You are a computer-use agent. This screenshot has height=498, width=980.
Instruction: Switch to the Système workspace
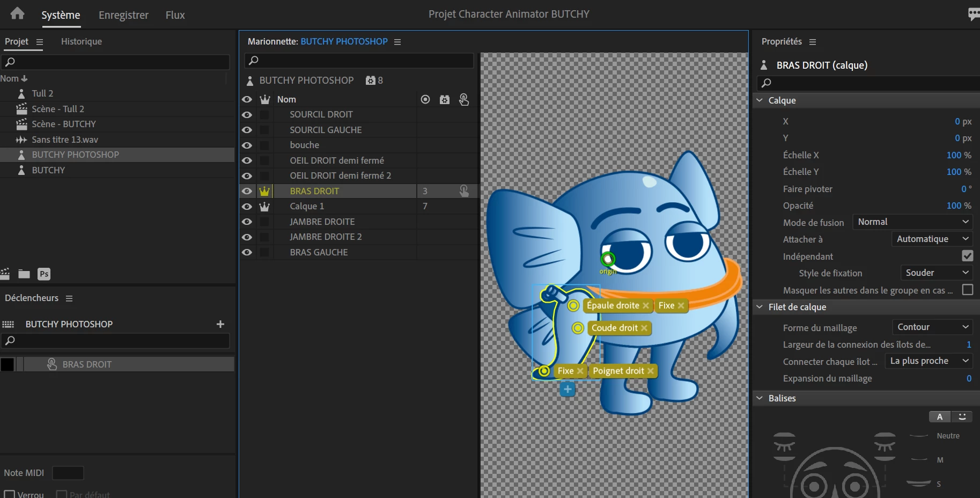[x=61, y=15]
